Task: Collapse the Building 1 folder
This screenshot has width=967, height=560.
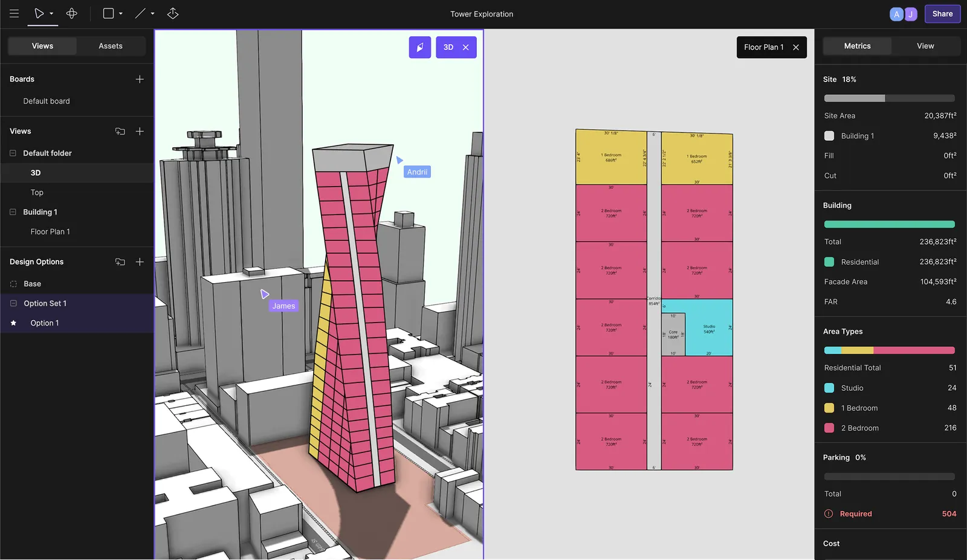Action: pos(13,212)
